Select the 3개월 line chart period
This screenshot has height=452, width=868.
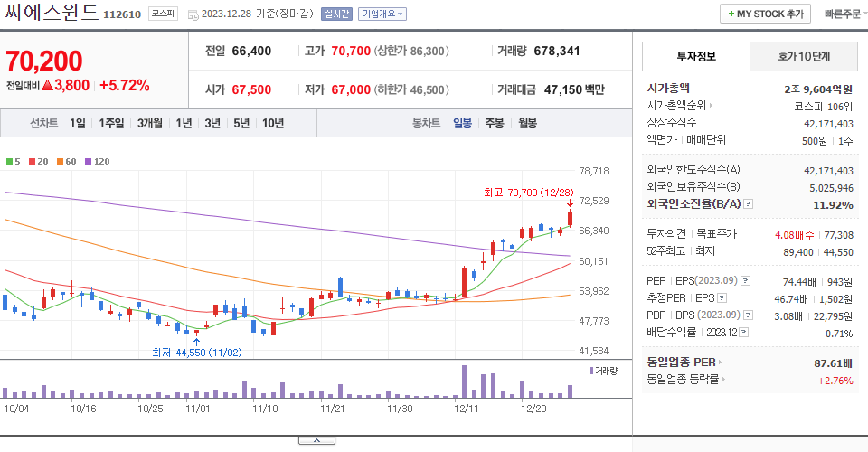(x=149, y=123)
